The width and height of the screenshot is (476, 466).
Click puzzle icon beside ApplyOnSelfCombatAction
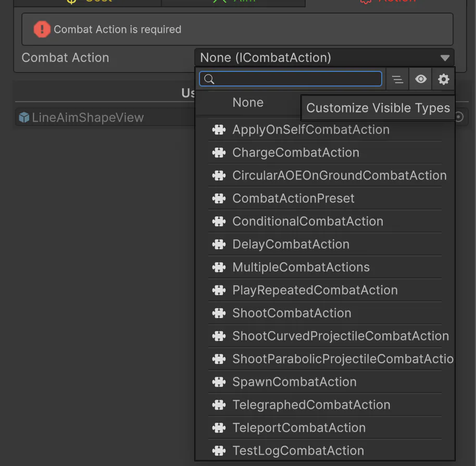[219, 130]
